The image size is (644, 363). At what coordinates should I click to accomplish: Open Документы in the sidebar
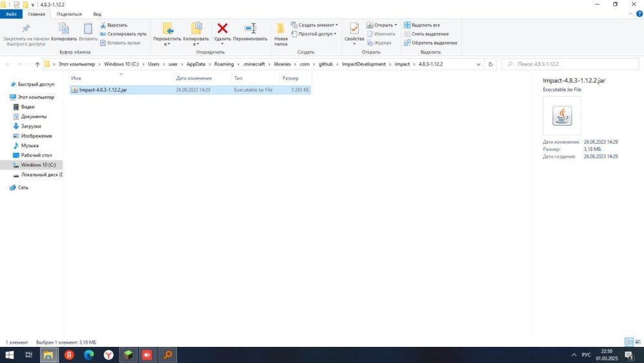30,116
